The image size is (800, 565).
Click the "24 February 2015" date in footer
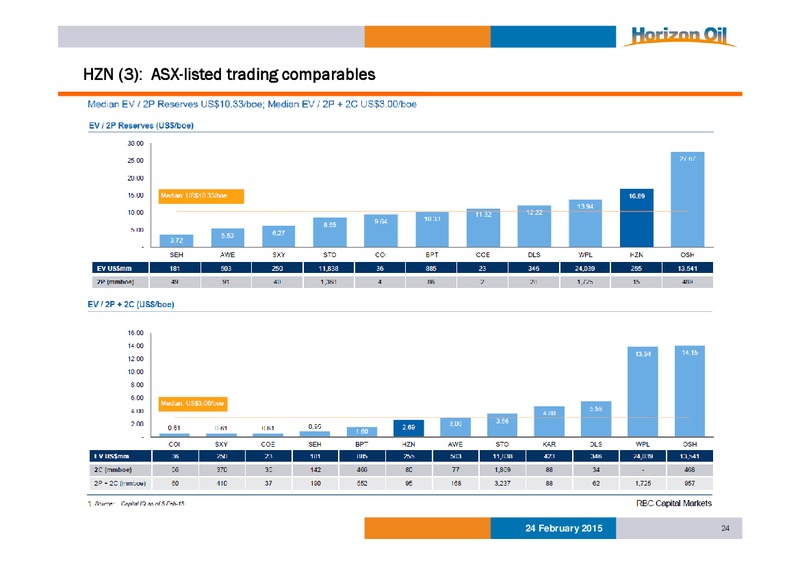[564, 528]
